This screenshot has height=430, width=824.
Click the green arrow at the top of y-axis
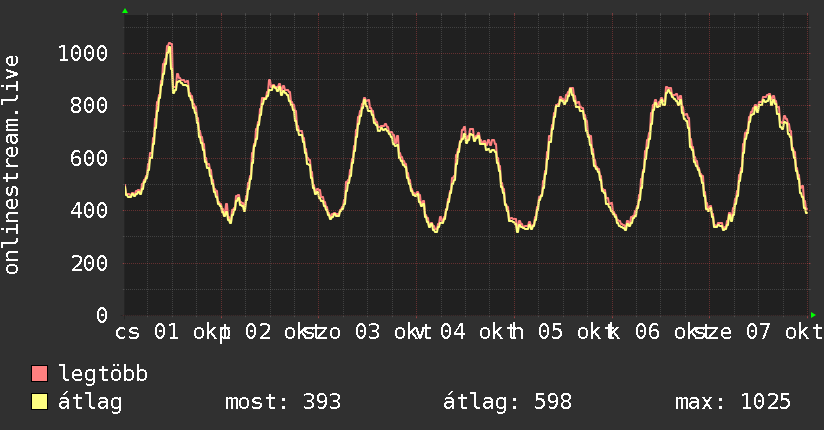point(125,11)
